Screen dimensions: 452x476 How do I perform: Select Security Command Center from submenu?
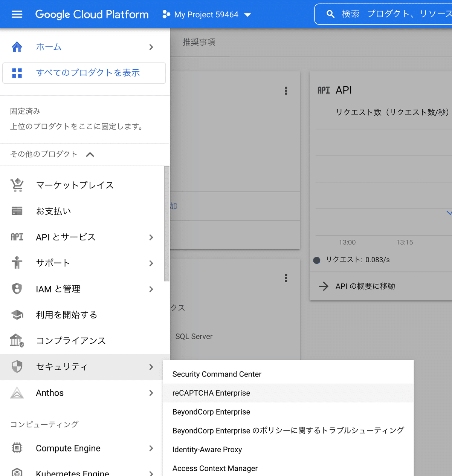288,374
